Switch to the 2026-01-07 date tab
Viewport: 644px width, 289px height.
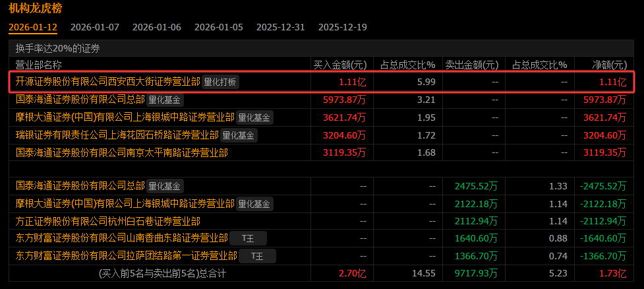pyautogui.click(x=95, y=27)
